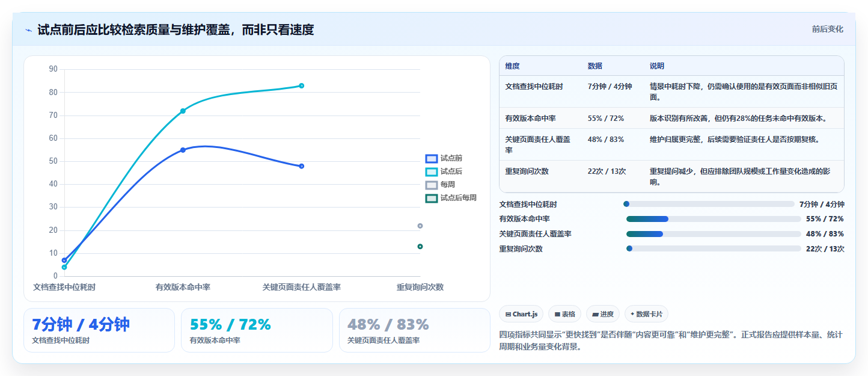
Task: Click the x-axis label 文档查找中位耗时
Action: [64, 288]
